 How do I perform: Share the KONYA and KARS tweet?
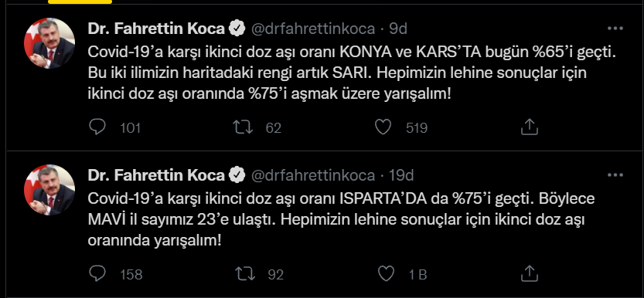click(530, 127)
